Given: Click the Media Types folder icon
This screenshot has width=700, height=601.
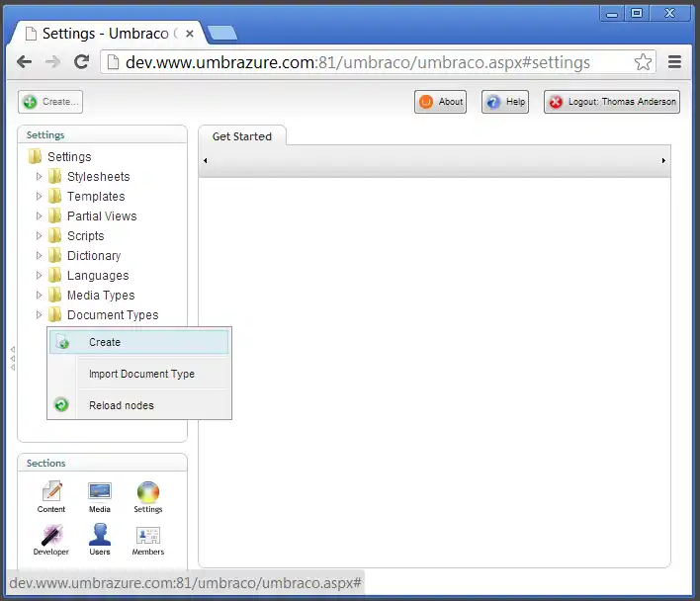Looking at the screenshot, I should (x=55, y=295).
